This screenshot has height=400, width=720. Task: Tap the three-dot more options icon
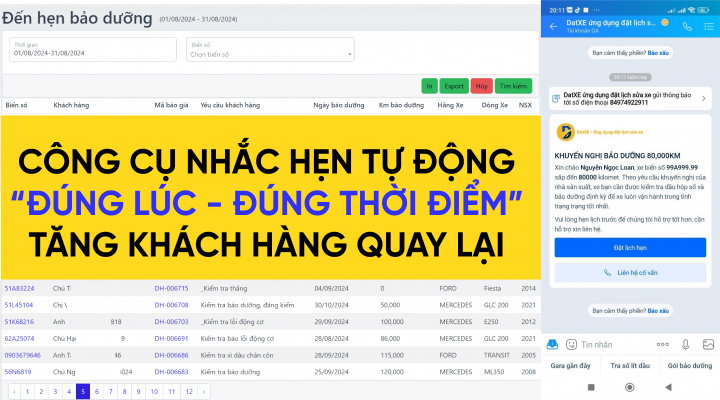coord(661,344)
